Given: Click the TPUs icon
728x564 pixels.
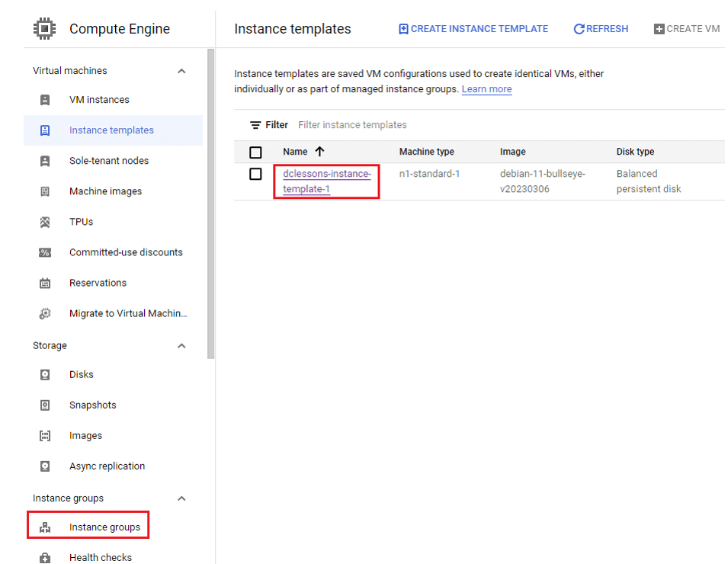Looking at the screenshot, I should [45, 222].
